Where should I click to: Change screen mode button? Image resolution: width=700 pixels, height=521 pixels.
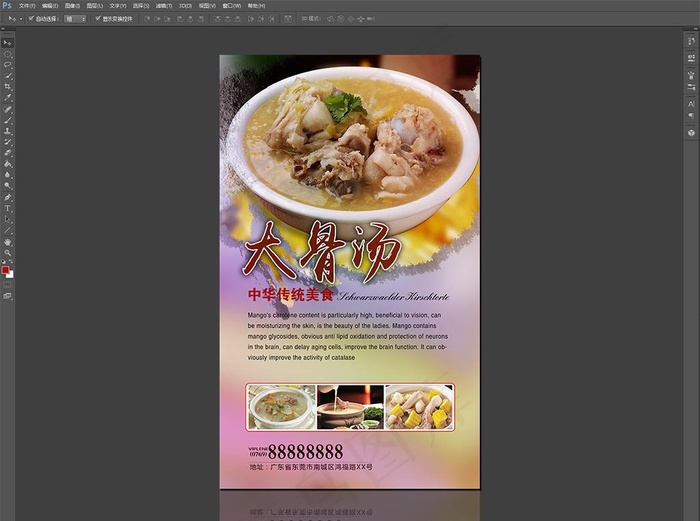(8, 296)
